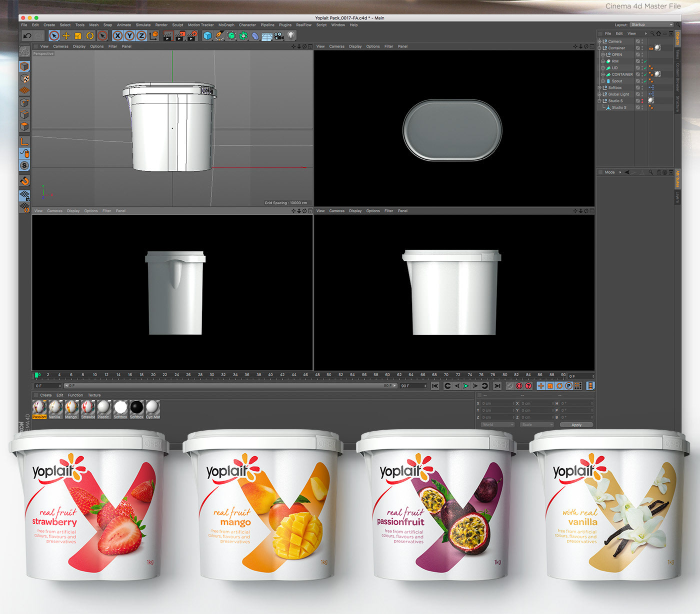Expand the Camera object in Object Manager
Screen dimensions: 700x614
[599, 41]
